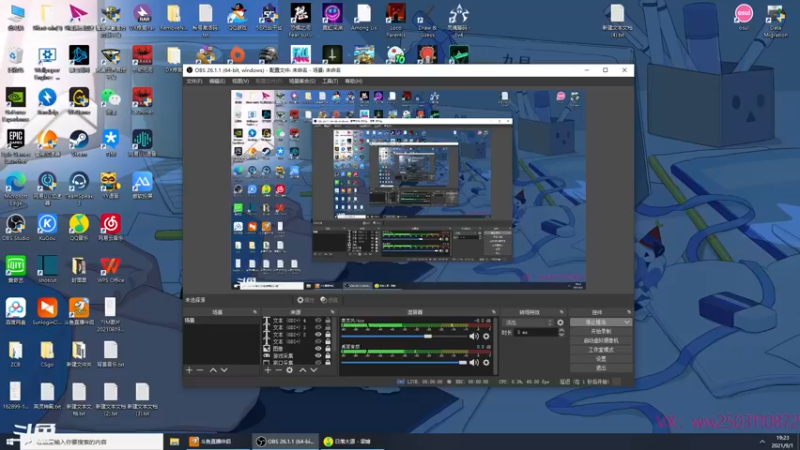The width and height of the screenshot is (800, 450).
Task: Decrease the transition 时长 with down arrow
Action: coord(561,334)
